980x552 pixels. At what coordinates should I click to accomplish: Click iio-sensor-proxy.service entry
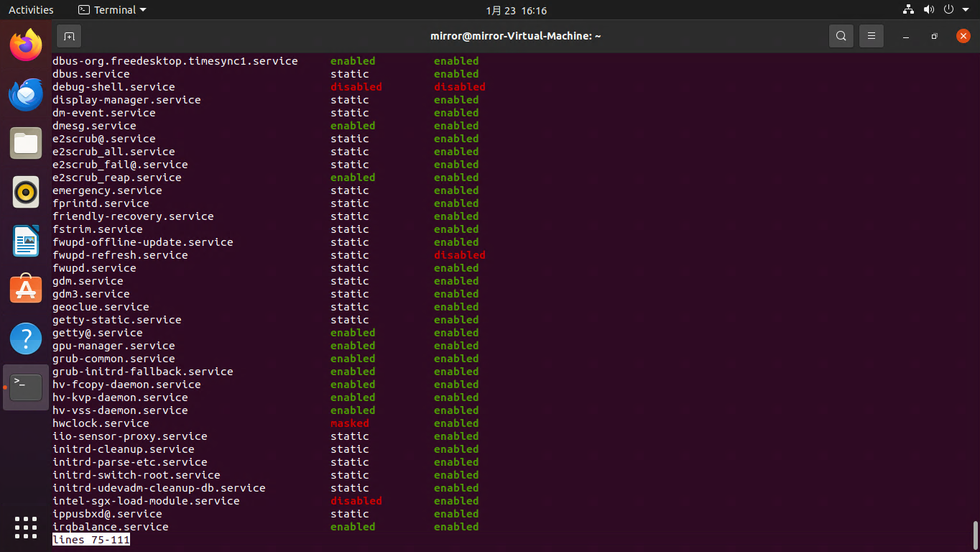click(130, 436)
